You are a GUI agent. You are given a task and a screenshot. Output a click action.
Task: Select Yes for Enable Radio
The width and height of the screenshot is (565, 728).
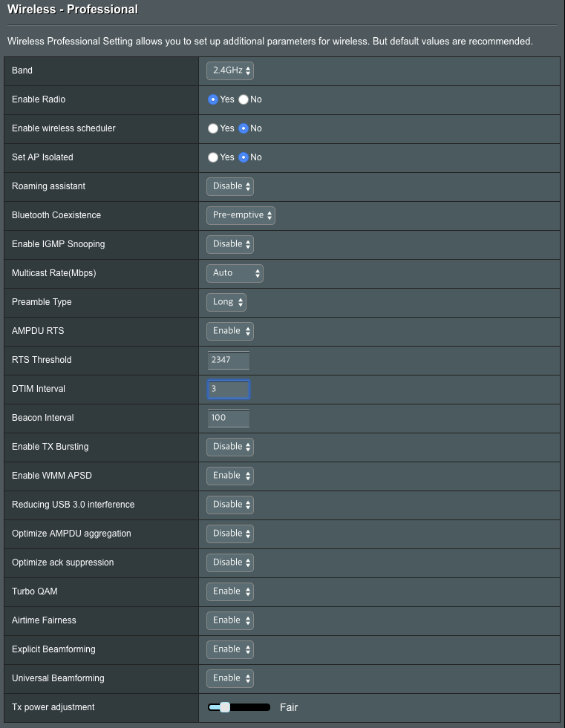[213, 99]
